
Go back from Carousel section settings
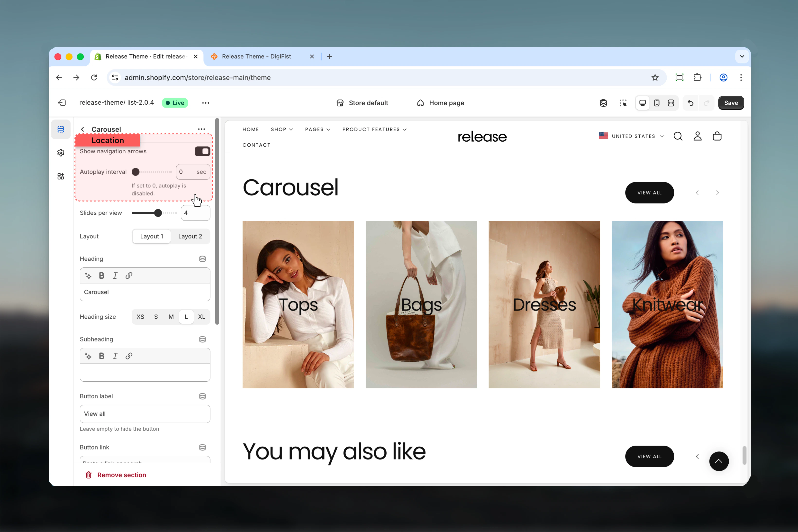pyautogui.click(x=82, y=129)
